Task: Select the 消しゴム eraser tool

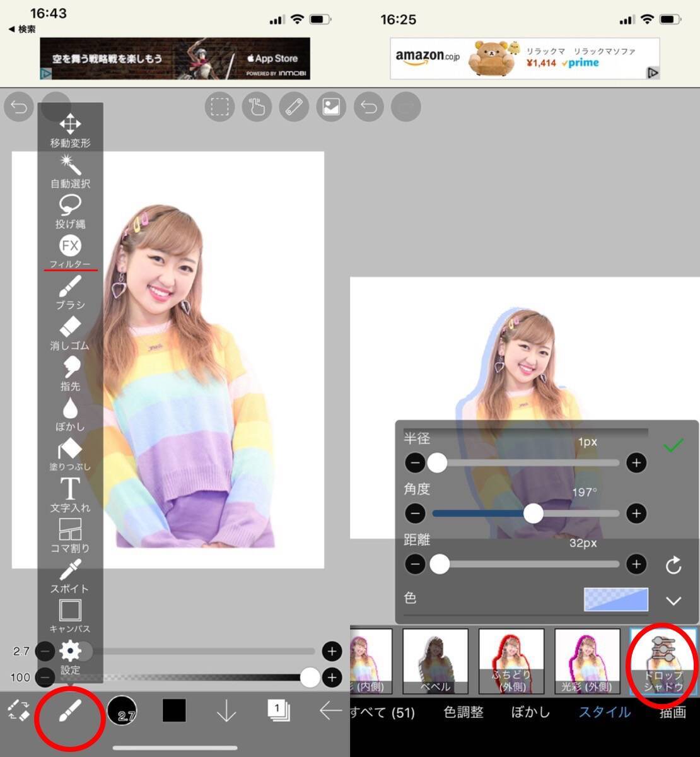Action: [70, 332]
